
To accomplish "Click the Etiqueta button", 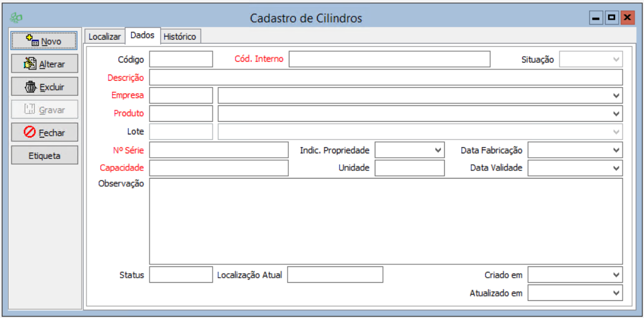I will (44, 155).
